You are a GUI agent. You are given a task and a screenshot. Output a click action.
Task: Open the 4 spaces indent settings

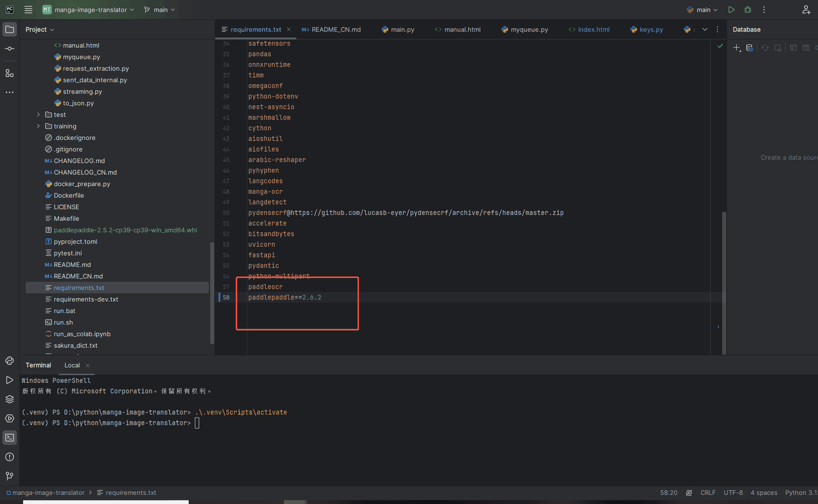tap(764, 493)
